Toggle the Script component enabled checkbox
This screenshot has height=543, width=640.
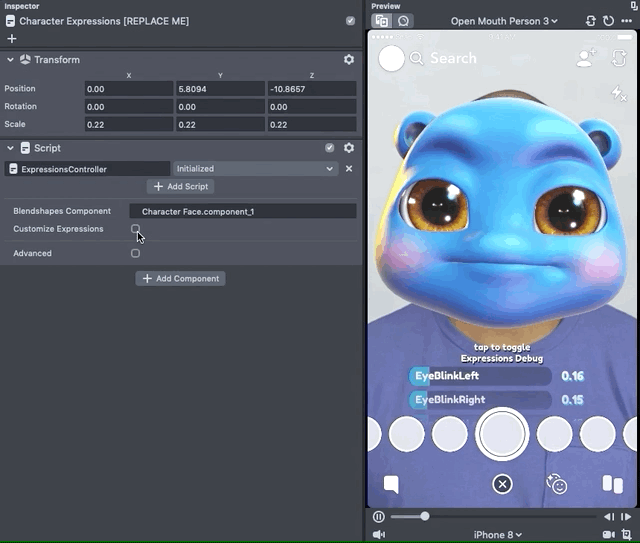coord(330,148)
